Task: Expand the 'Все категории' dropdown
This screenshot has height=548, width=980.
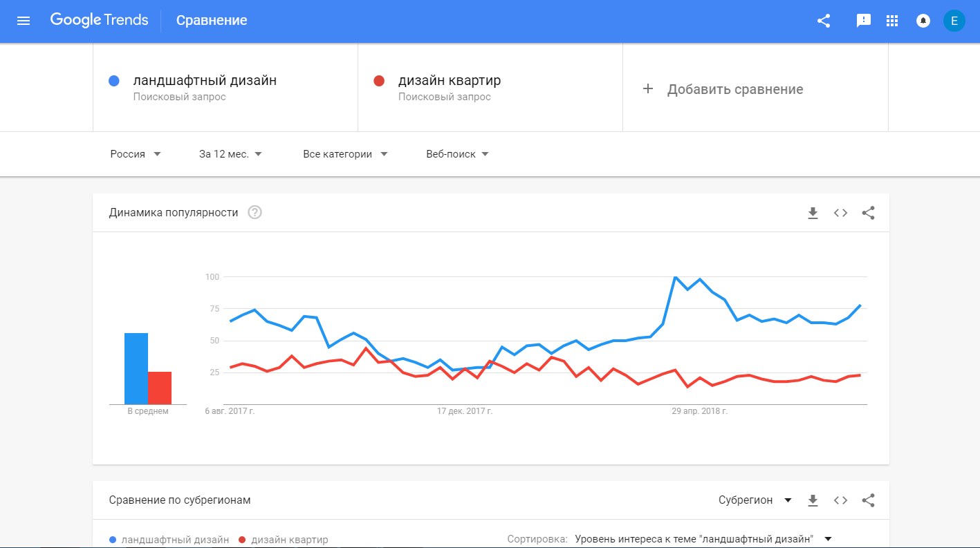Action: (345, 154)
